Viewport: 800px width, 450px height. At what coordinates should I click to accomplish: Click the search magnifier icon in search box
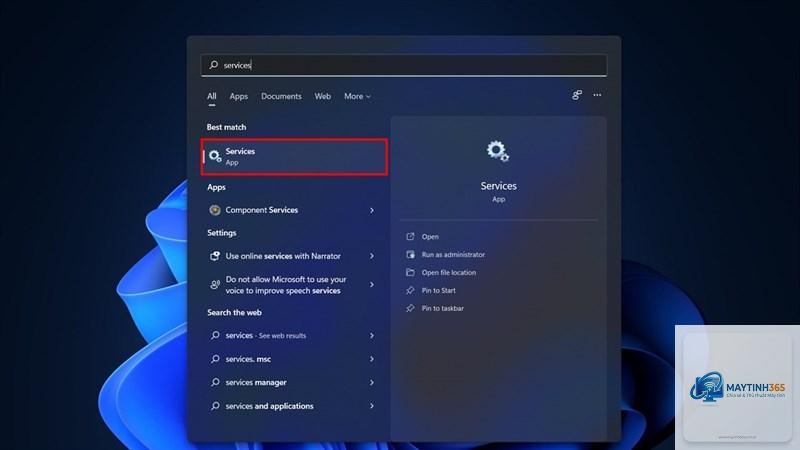click(214, 65)
